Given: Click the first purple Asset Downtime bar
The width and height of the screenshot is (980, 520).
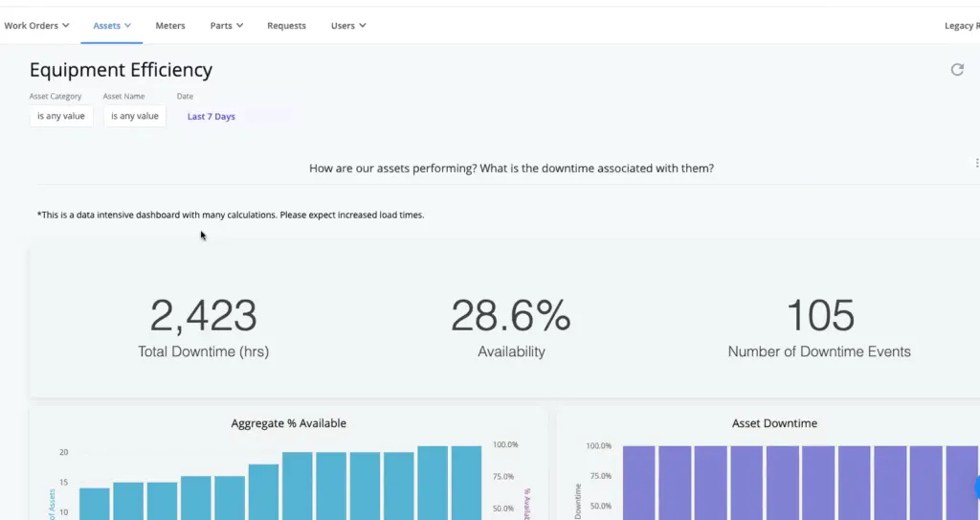Looking at the screenshot, I should 639,484.
